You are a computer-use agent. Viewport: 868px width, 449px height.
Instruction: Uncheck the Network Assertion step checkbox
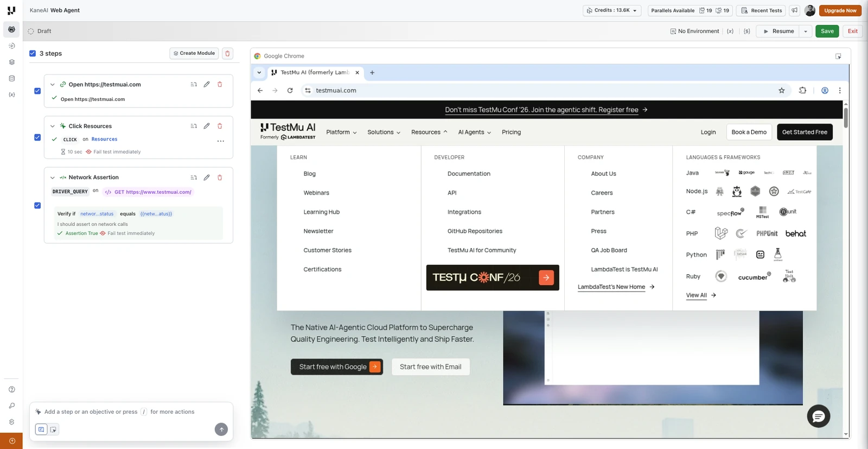(37, 205)
